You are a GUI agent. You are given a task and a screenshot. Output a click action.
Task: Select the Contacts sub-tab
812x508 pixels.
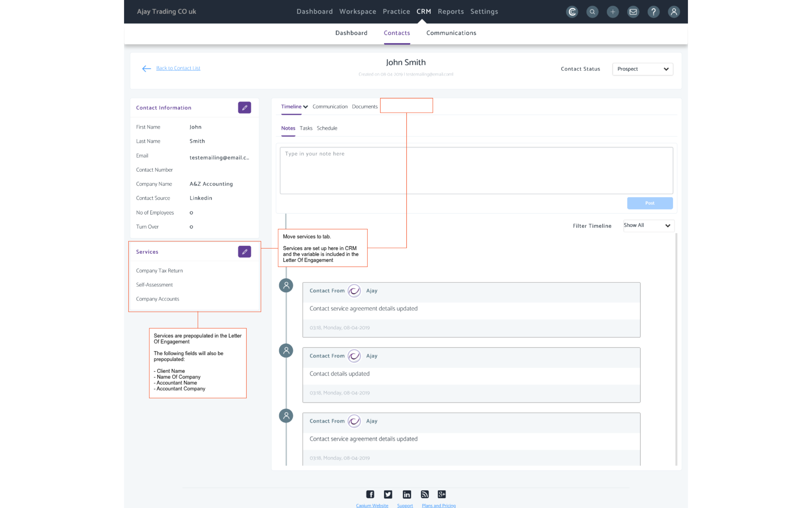tap(397, 33)
